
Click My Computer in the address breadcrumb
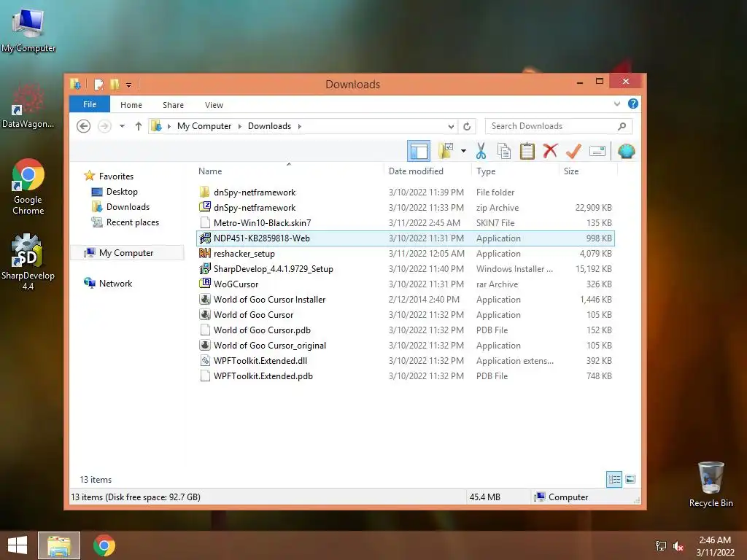204,126
